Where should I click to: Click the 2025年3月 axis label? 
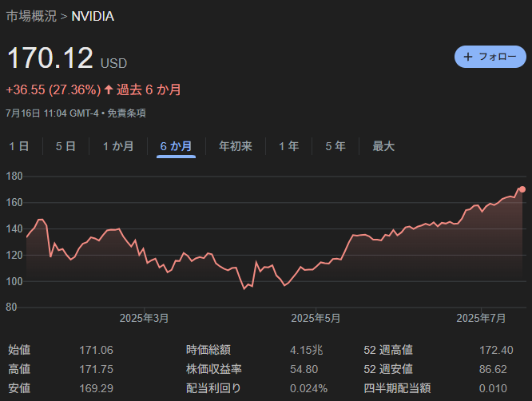click(145, 318)
